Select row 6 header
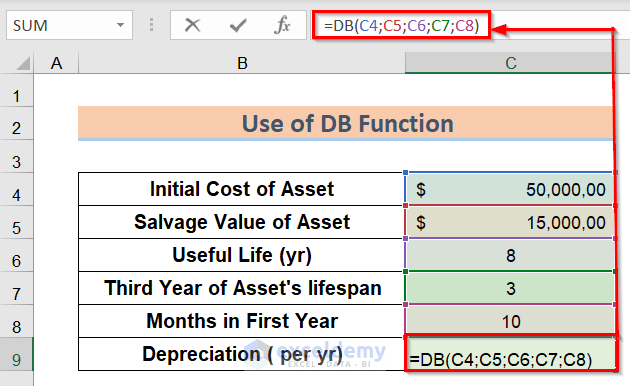Viewport: 630px width, 386px height. pos(16,255)
